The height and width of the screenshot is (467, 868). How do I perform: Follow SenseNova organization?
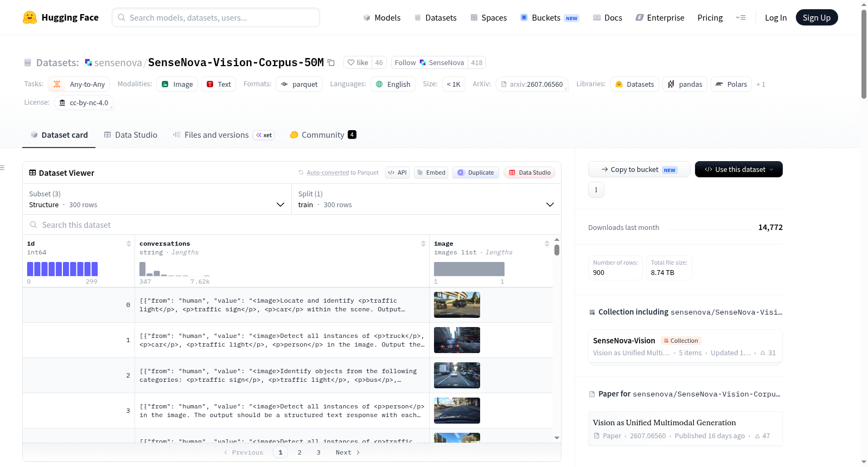click(429, 62)
